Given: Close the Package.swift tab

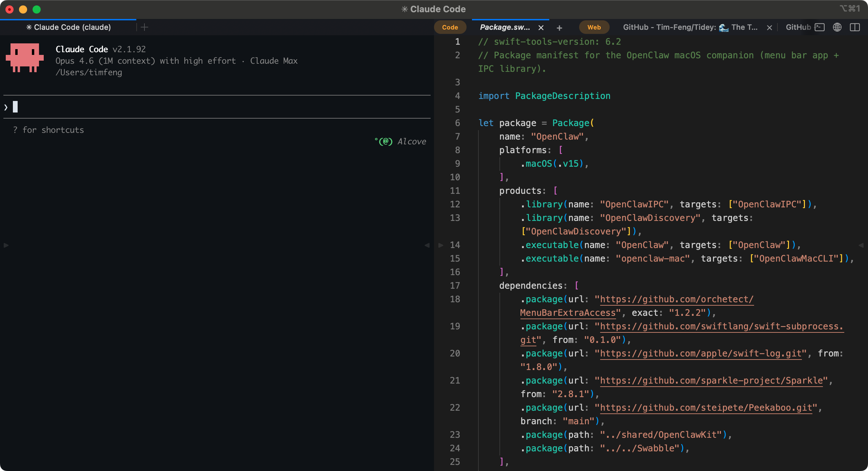Looking at the screenshot, I should [541, 27].
